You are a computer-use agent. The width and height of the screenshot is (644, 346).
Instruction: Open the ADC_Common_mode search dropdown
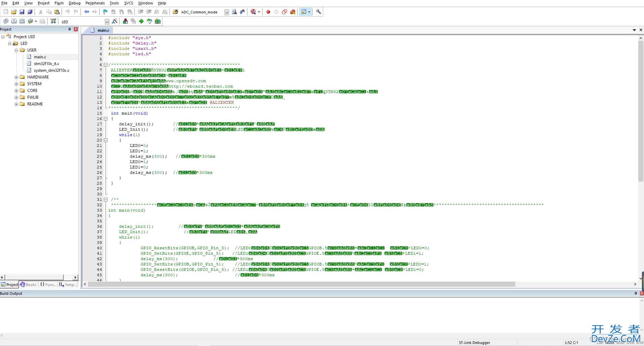226,12
